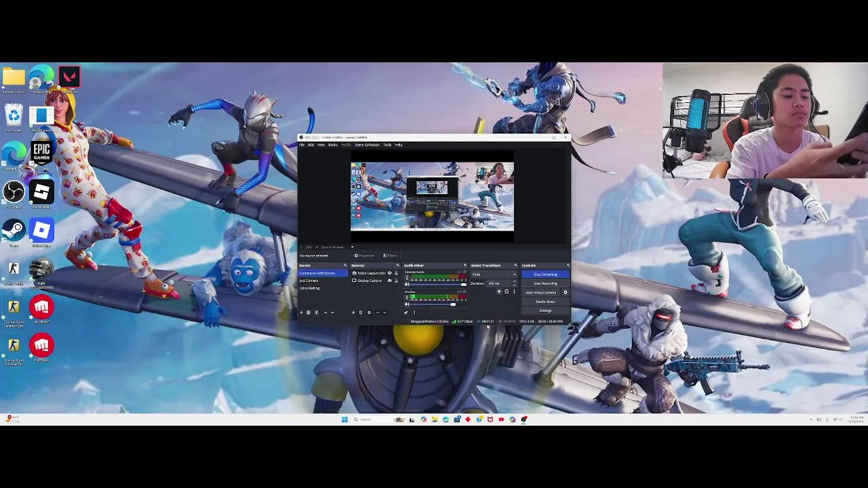The height and width of the screenshot is (488, 868).
Task: Undock Audio Mixer panel via header icon
Action: pyautogui.click(x=465, y=265)
